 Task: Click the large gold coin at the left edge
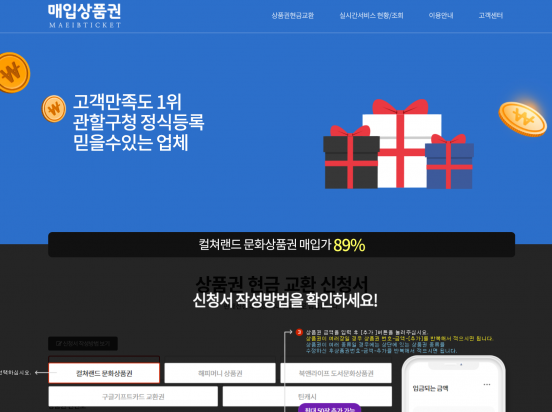[13, 73]
